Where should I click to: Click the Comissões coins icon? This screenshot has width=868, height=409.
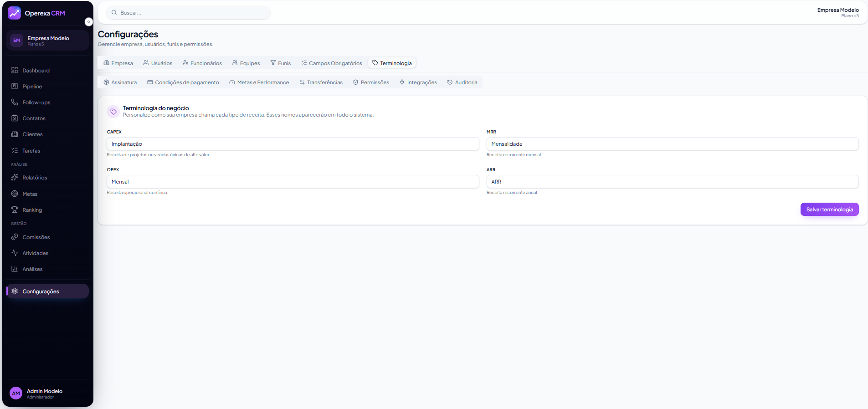coord(15,237)
